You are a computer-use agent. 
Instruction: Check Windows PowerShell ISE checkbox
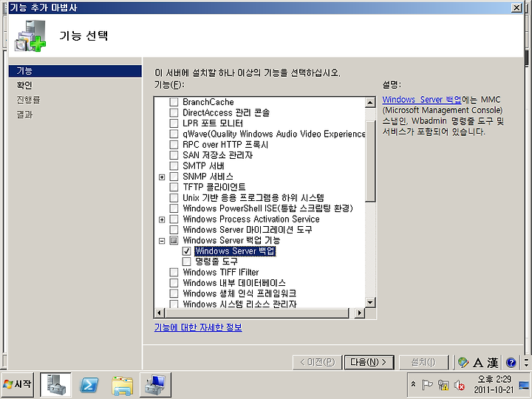(174, 208)
